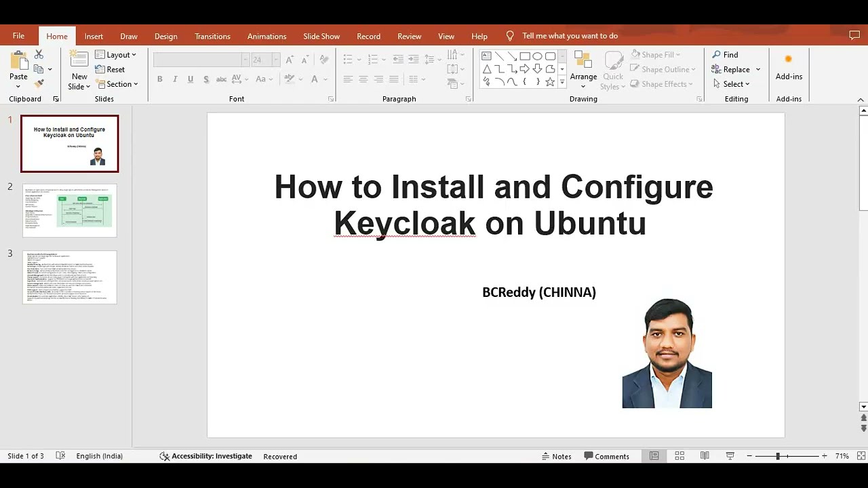The width and height of the screenshot is (868, 488).
Task: Switch to Normal view icon
Action: tap(654, 456)
